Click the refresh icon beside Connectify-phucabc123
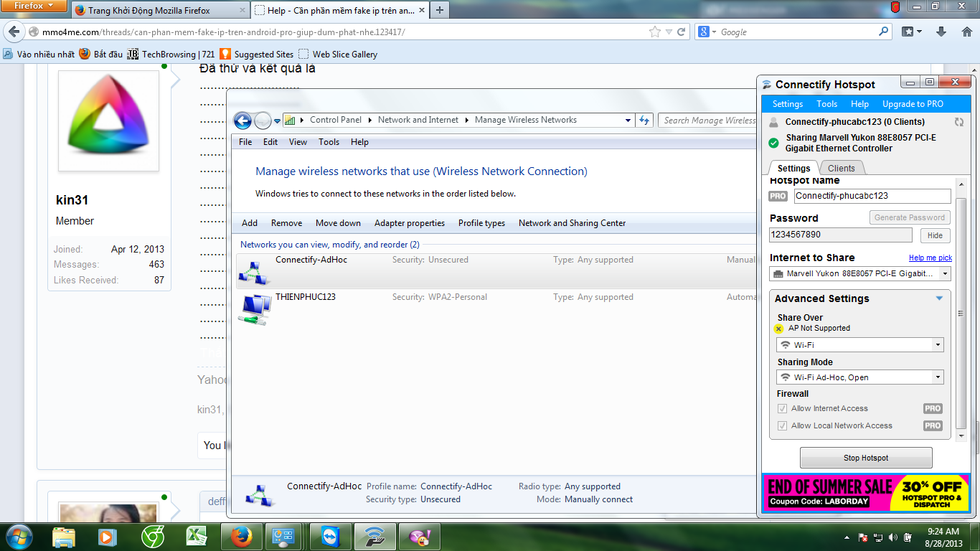 click(959, 122)
